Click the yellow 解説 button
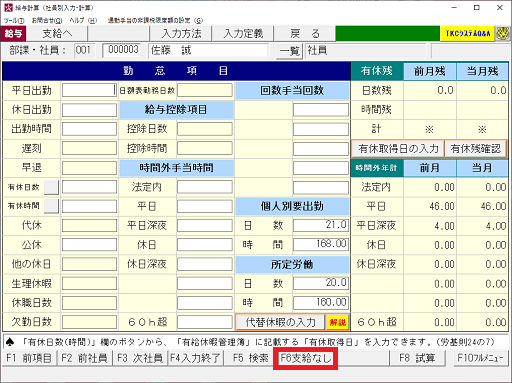Image resolution: width=512 pixels, height=383 pixels. pyautogui.click(x=338, y=322)
